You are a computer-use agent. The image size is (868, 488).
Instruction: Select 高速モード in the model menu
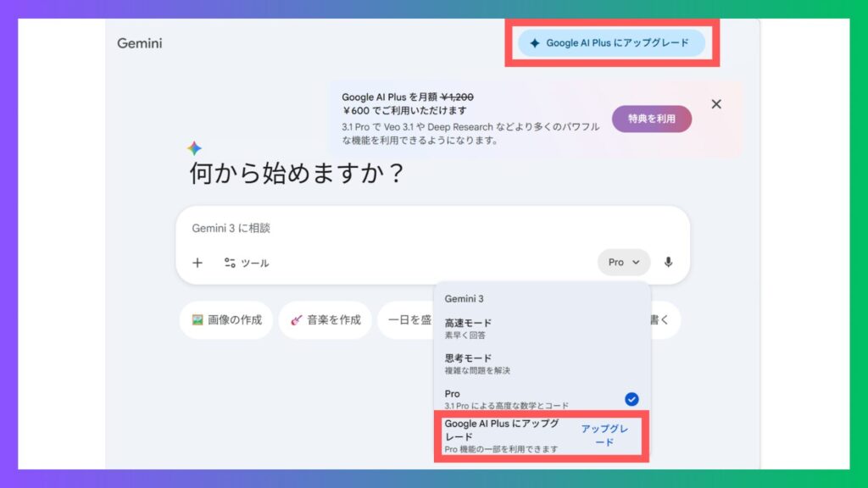coord(469,328)
